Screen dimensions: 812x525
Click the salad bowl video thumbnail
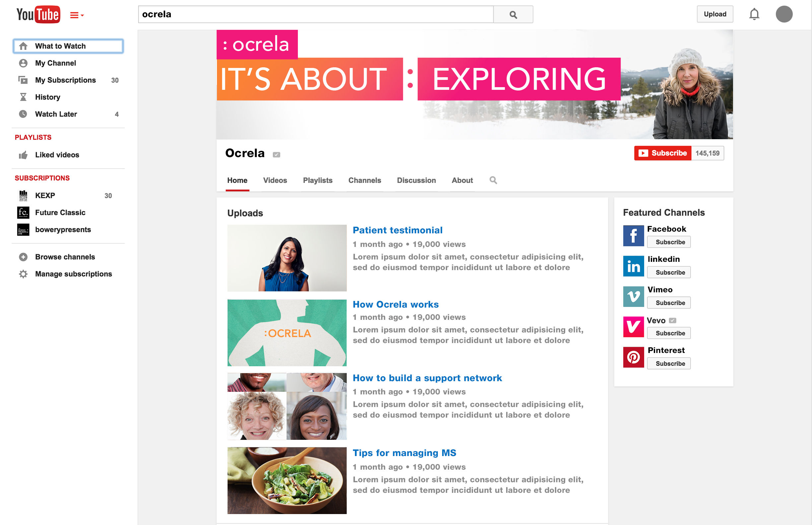coord(287,481)
